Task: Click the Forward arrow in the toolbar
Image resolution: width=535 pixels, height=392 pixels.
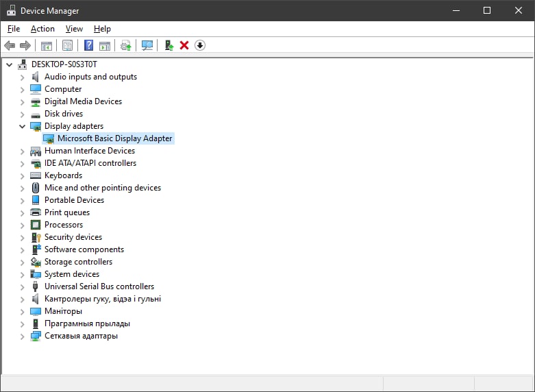Action: [25, 45]
